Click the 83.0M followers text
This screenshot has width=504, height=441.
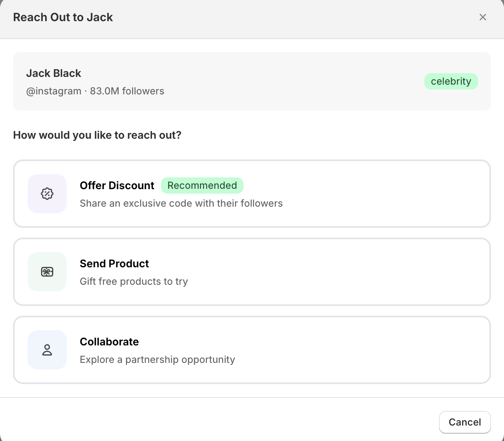(x=127, y=91)
